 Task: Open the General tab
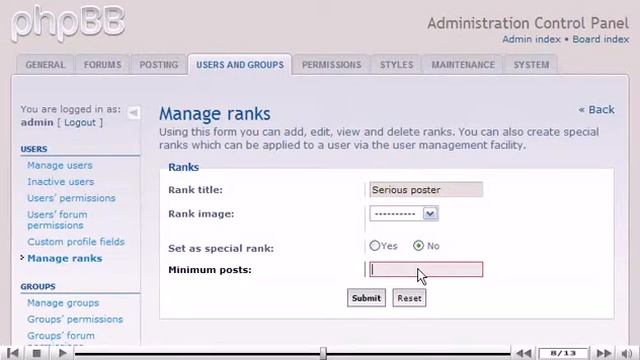(45, 65)
